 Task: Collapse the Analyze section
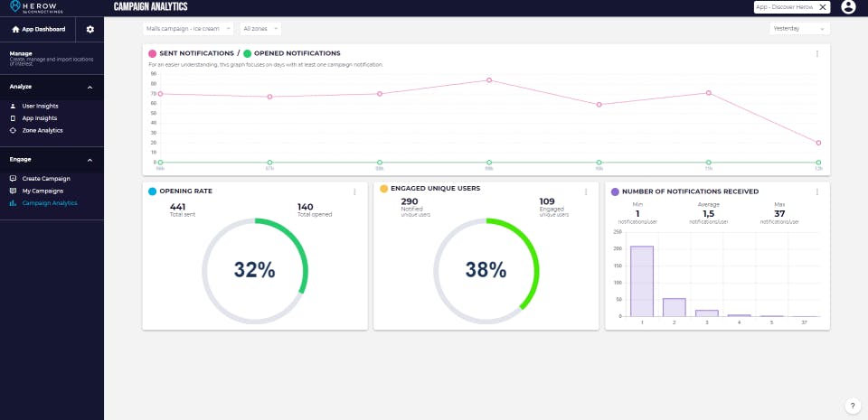pos(90,88)
